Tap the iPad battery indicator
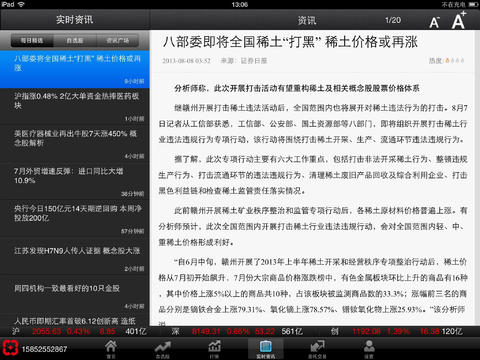This screenshot has width=480, height=360. point(473,4)
